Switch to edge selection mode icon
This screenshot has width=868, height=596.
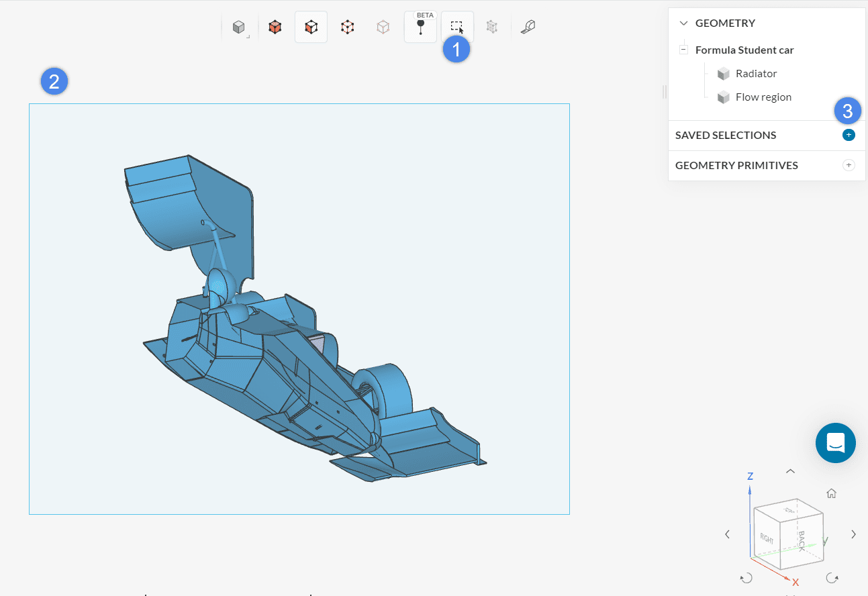pos(347,28)
